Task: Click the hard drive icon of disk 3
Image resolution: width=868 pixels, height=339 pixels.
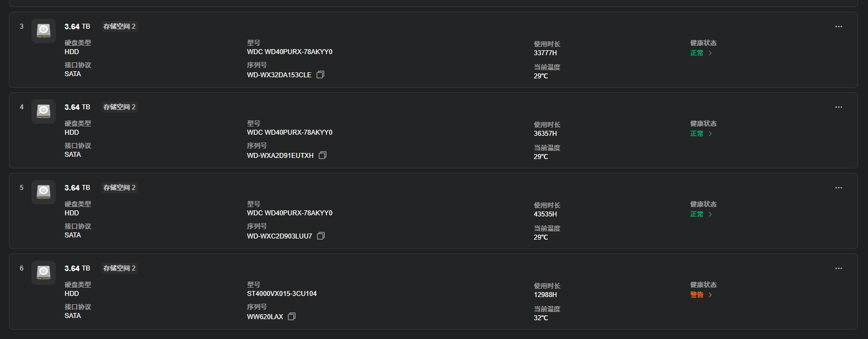Action: (44, 30)
